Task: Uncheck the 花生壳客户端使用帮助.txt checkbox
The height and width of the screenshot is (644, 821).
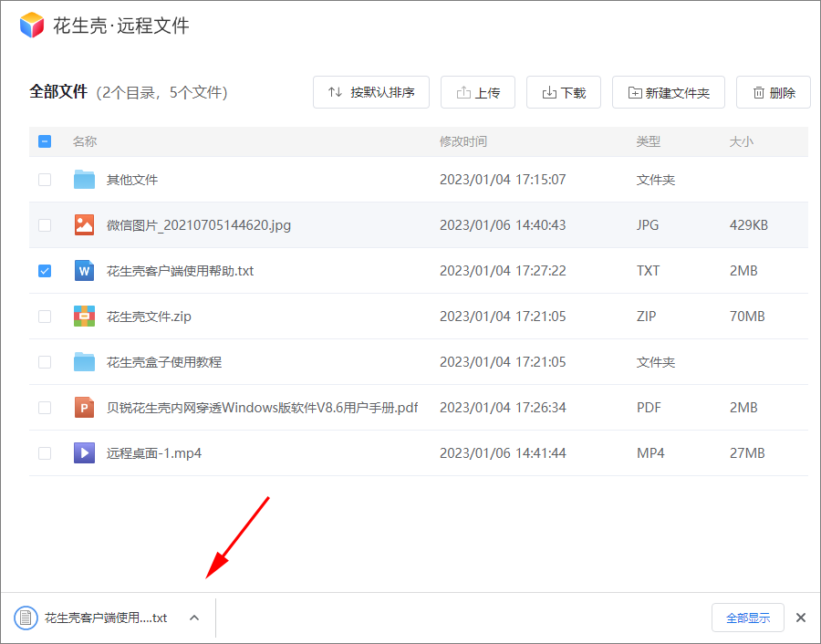Action: (45, 271)
